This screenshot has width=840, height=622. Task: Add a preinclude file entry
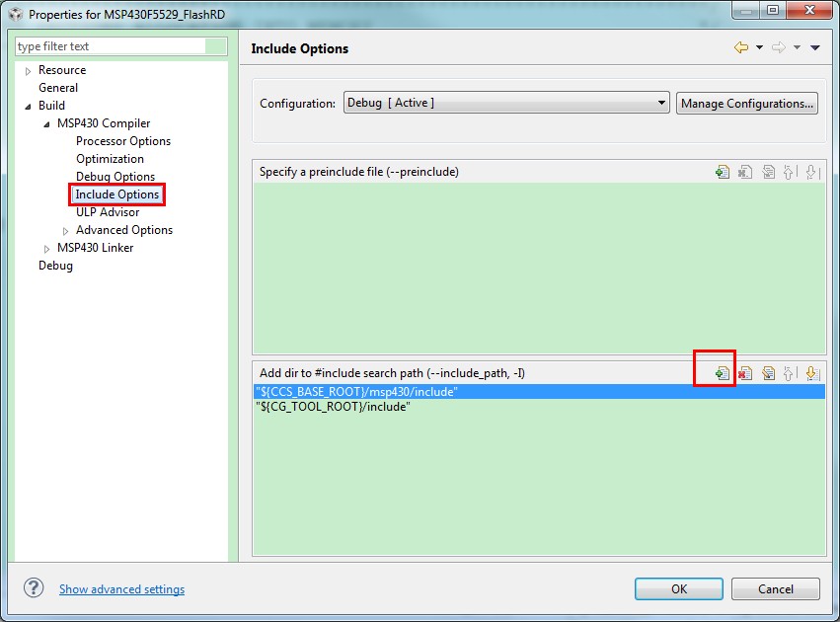pos(723,172)
